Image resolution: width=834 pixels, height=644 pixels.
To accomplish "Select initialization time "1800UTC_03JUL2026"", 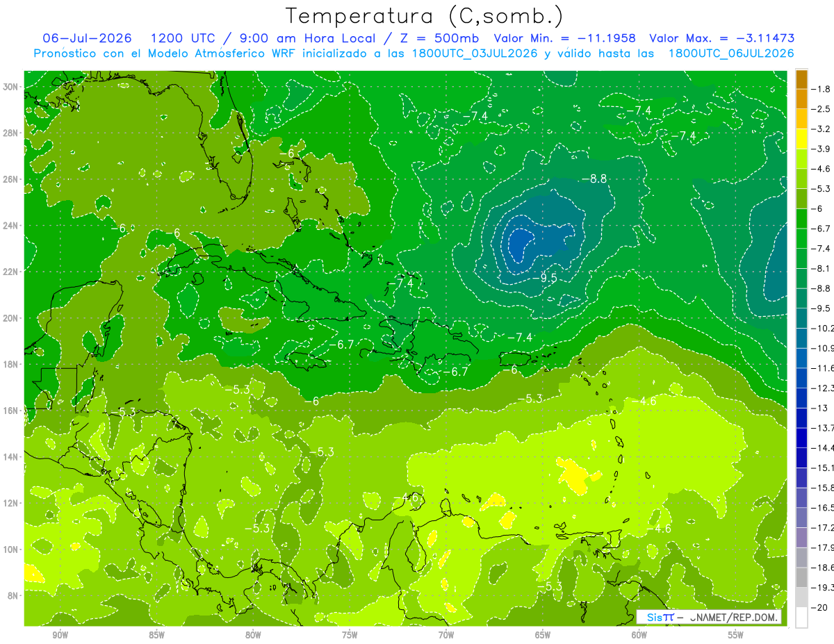I will (475, 53).
